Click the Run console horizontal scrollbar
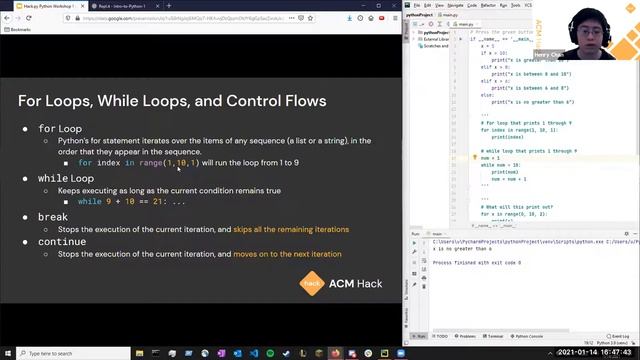The width and height of the screenshot is (640, 360). tap(500, 331)
